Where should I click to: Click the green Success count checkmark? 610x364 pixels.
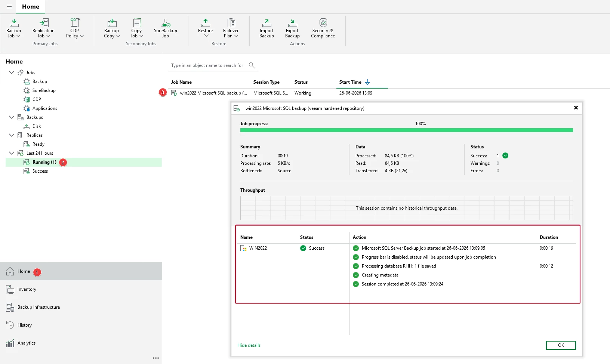[505, 155]
